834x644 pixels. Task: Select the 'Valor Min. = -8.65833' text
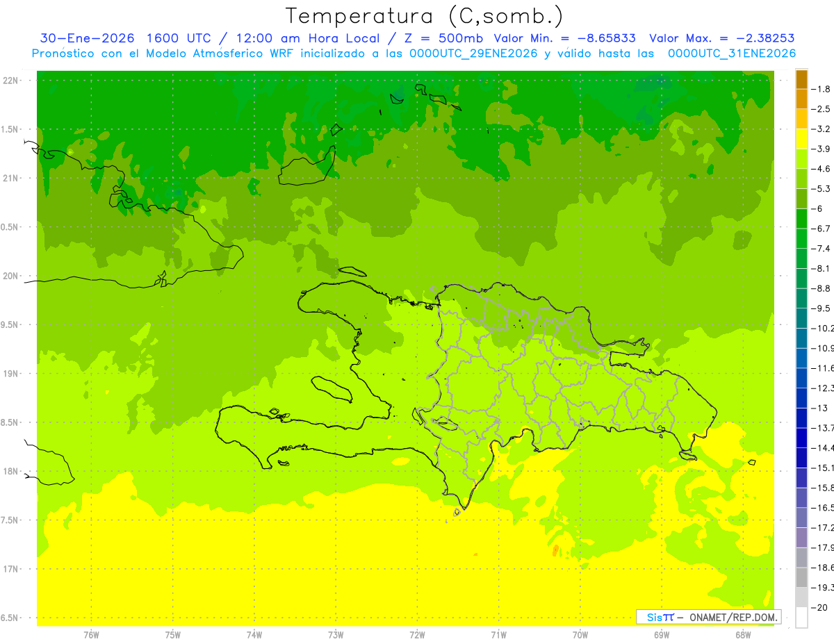[565, 38]
